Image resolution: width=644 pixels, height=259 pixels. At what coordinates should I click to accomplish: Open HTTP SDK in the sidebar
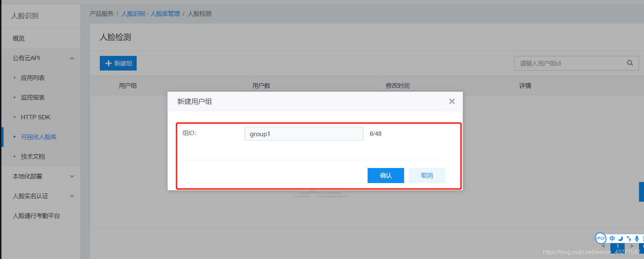[35, 117]
